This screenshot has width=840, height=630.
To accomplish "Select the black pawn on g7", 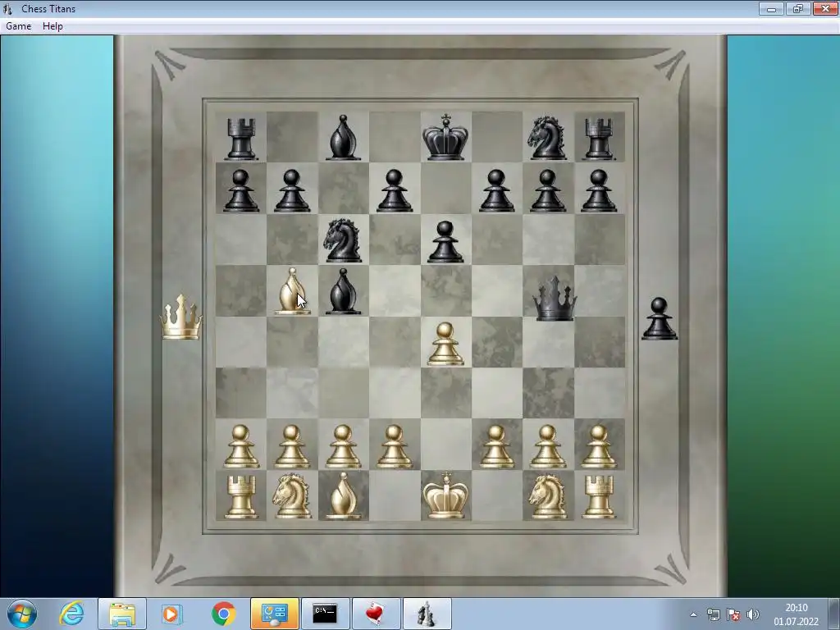I will click(547, 190).
